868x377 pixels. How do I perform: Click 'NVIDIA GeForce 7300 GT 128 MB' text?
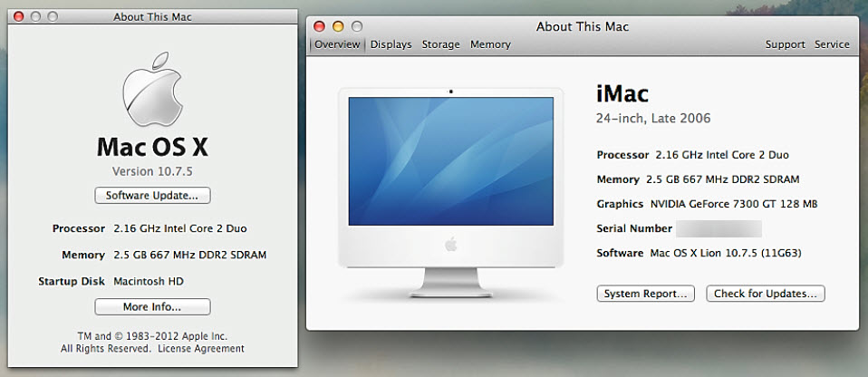pyautogui.click(x=734, y=204)
